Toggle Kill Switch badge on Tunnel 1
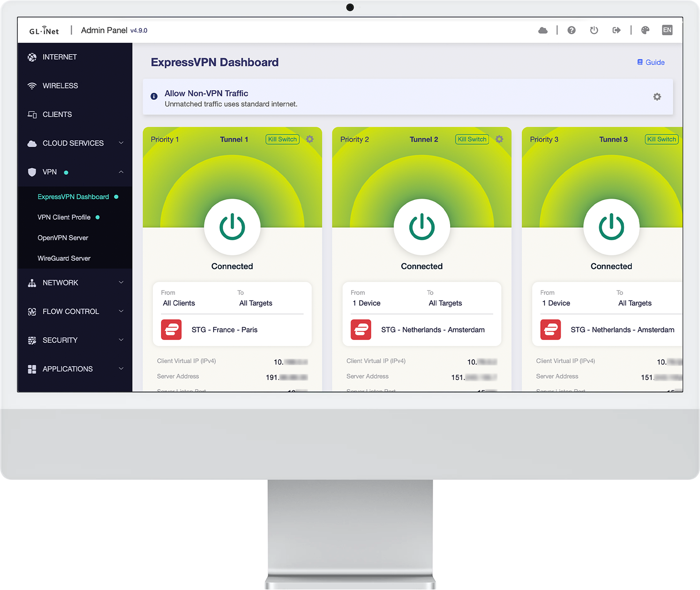The image size is (700, 590). (282, 139)
